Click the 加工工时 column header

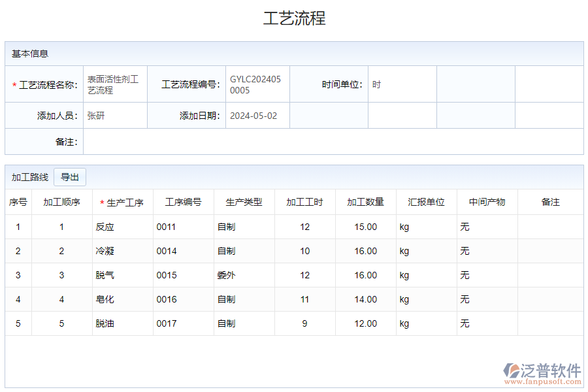tap(304, 203)
